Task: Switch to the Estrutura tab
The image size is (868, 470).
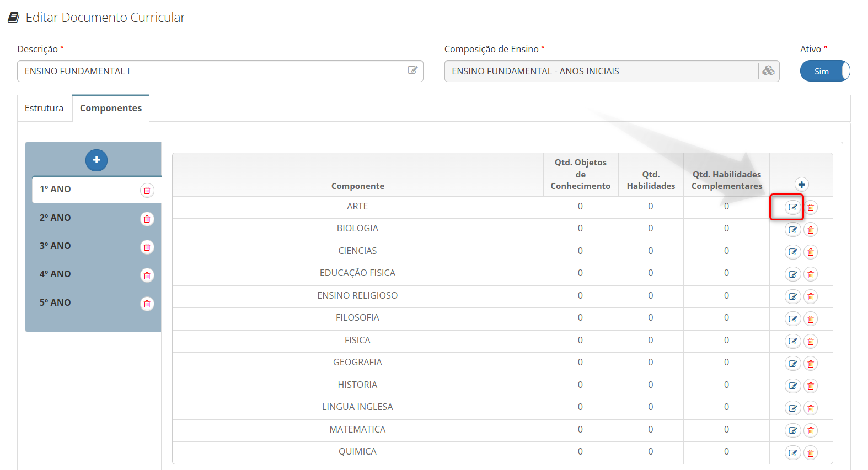Action: click(44, 108)
